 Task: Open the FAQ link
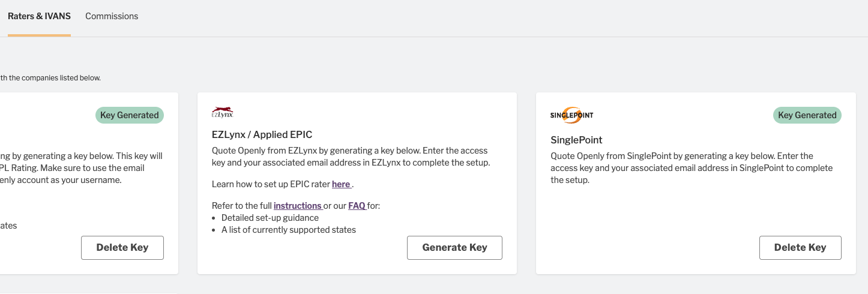pos(357,206)
